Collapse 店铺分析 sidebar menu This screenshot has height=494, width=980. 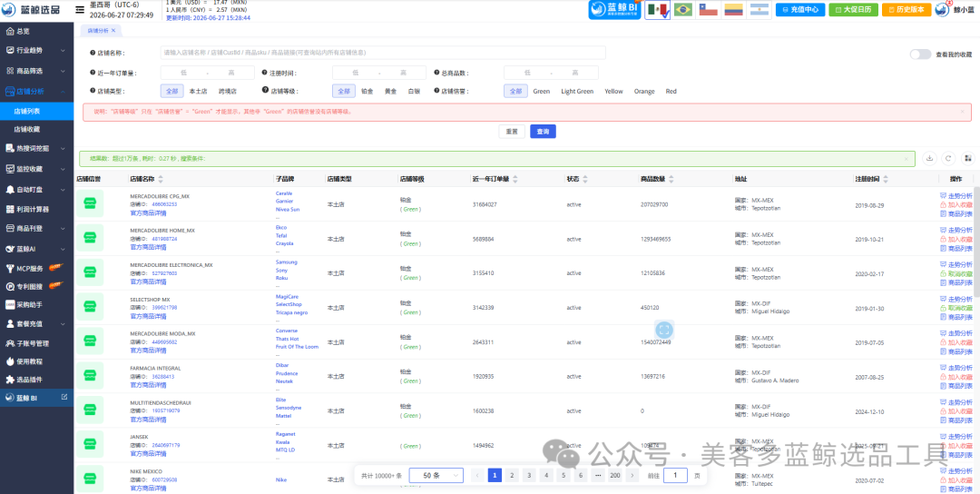tap(36, 92)
